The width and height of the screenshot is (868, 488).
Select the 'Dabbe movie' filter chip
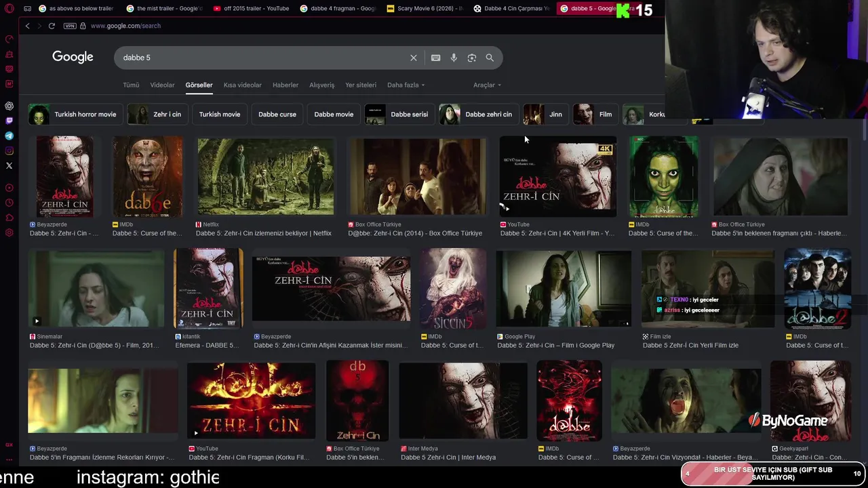(x=334, y=115)
